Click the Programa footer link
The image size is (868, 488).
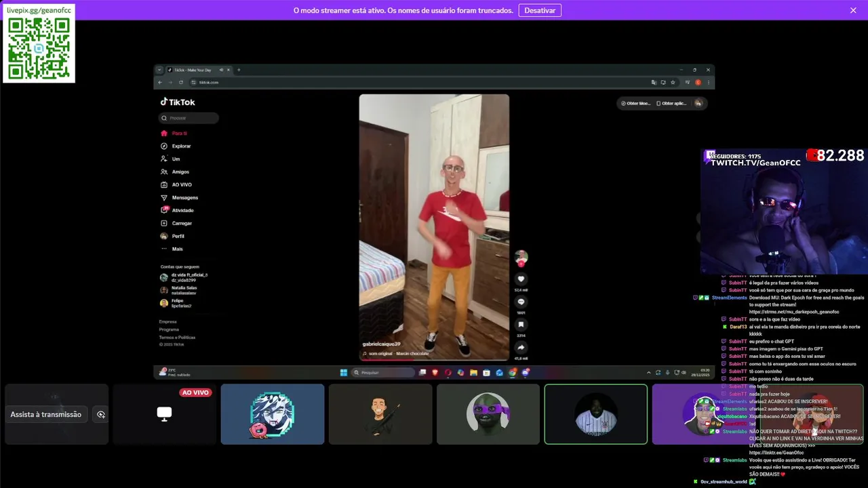pos(169,329)
